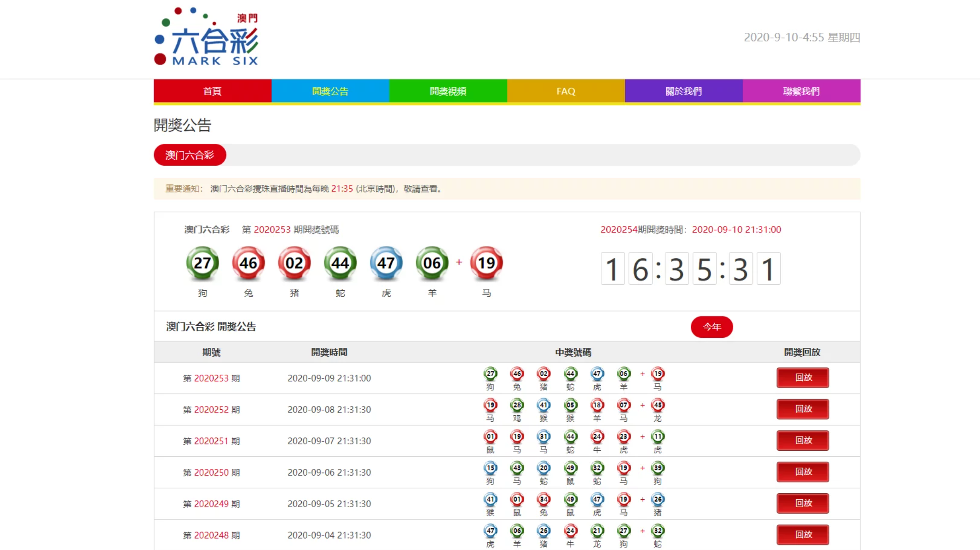
Task: Open the 首頁 home tab
Action: pos(212,91)
